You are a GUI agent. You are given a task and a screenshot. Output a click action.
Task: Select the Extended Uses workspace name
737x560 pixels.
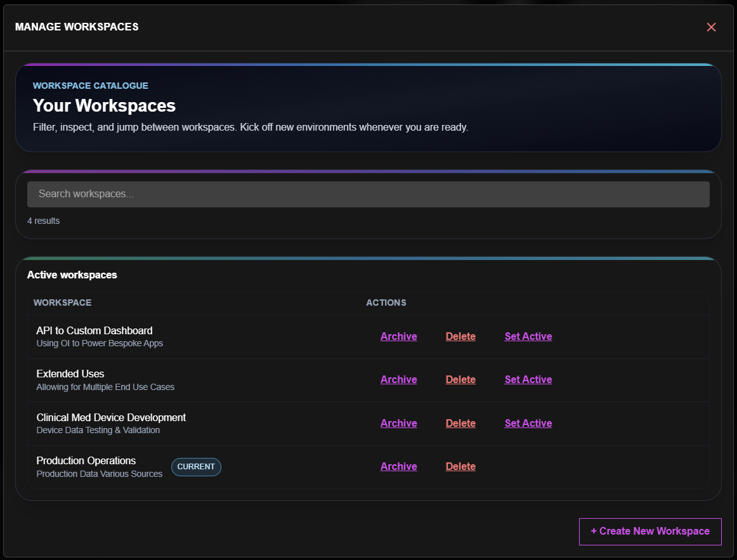click(70, 374)
